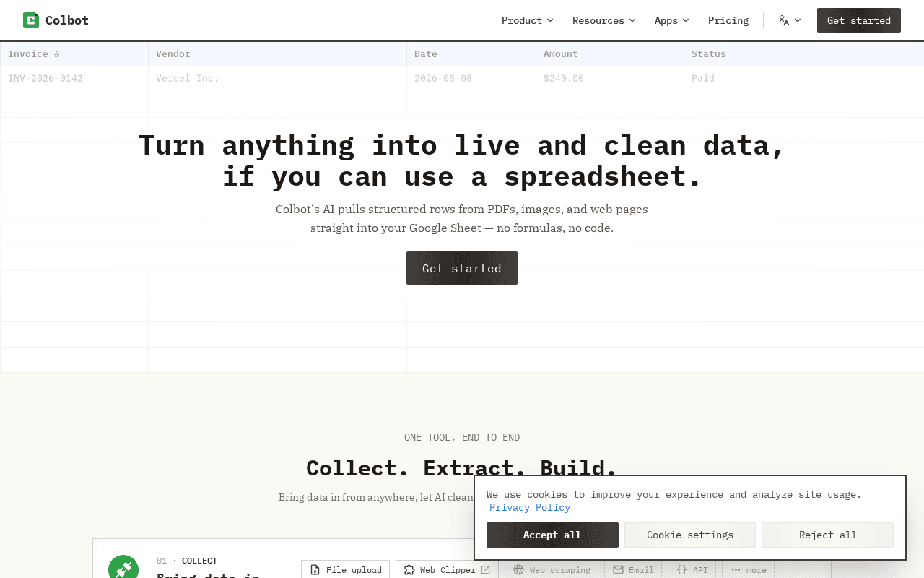
Task: Click the three-dot more icon
Action: [736, 570]
